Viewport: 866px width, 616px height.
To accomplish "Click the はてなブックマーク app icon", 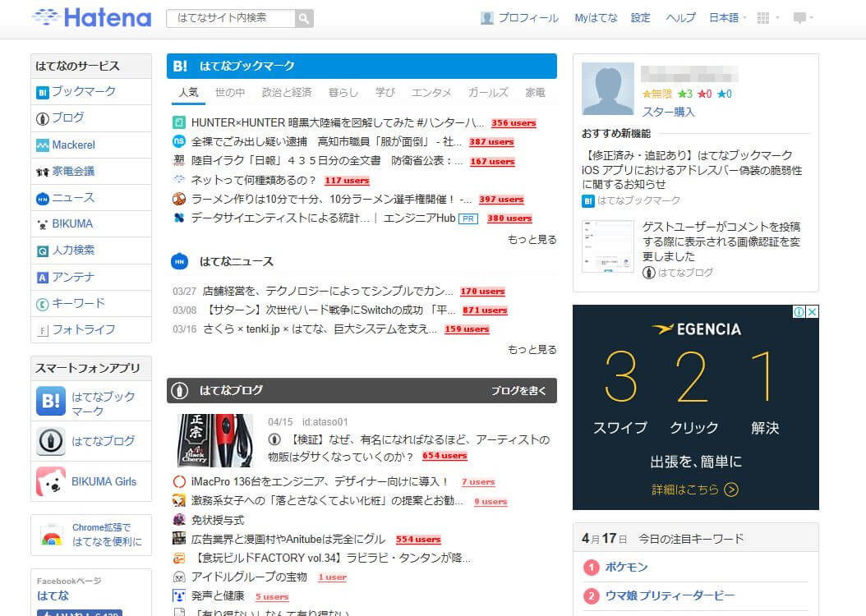I will 51,401.
